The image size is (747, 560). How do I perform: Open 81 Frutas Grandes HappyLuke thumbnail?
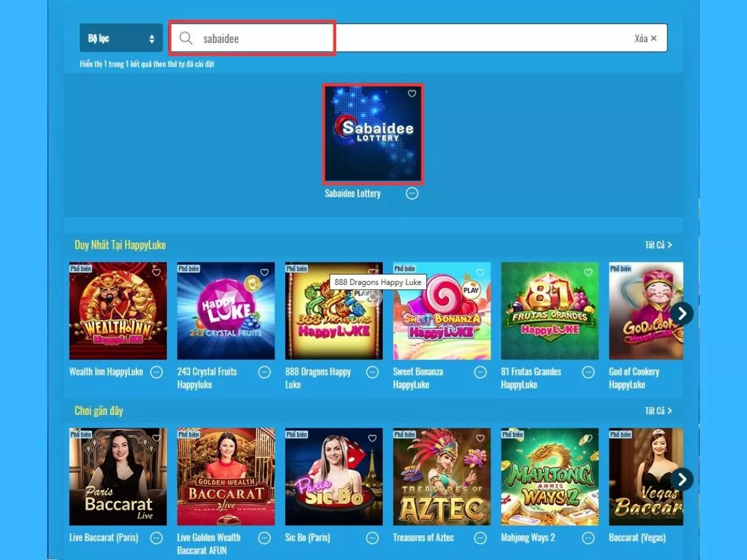[x=550, y=310]
